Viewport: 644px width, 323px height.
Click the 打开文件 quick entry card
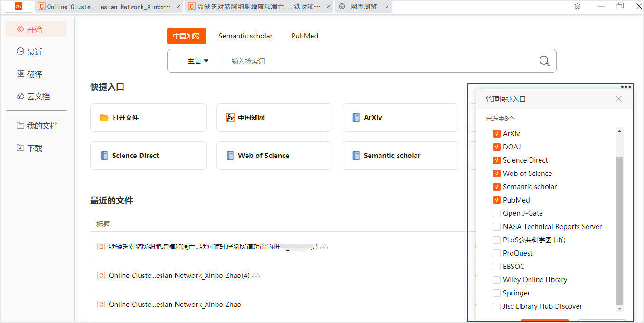(x=148, y=118)
